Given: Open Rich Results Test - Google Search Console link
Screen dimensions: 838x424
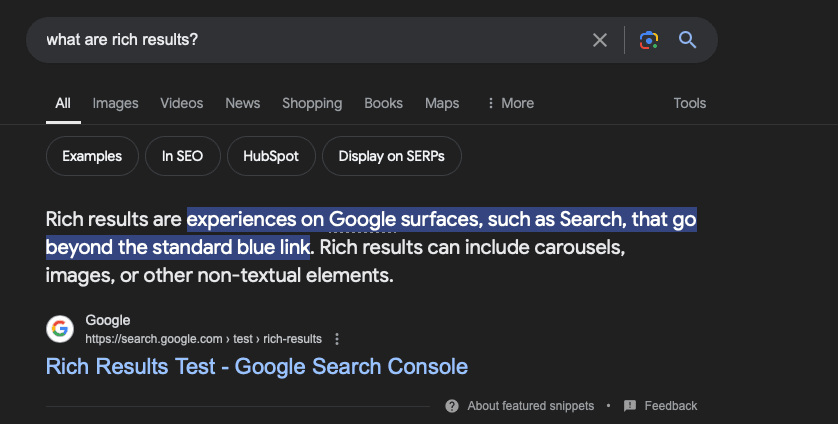Looking at the screenshot, I should [257, 367].
